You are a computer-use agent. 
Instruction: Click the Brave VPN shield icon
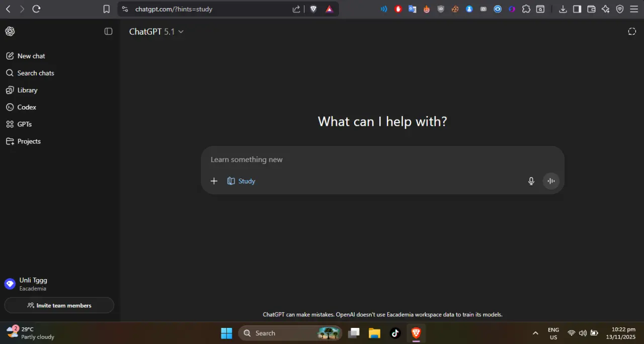click(x=620, y=9)
